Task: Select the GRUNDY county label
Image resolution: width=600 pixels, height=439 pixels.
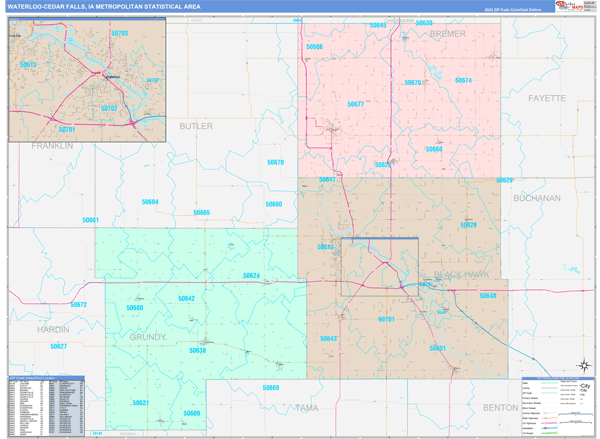Action: [x=147, y=337]
